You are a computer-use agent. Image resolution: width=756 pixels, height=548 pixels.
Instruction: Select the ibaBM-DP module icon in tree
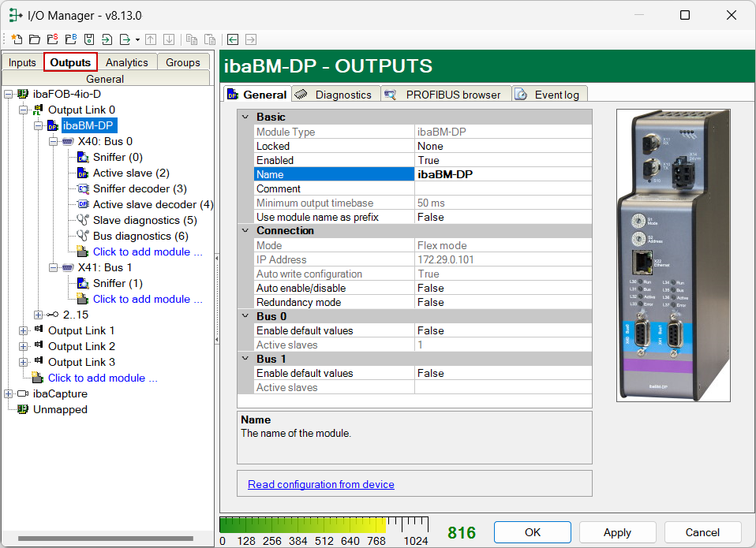point(53,125)
